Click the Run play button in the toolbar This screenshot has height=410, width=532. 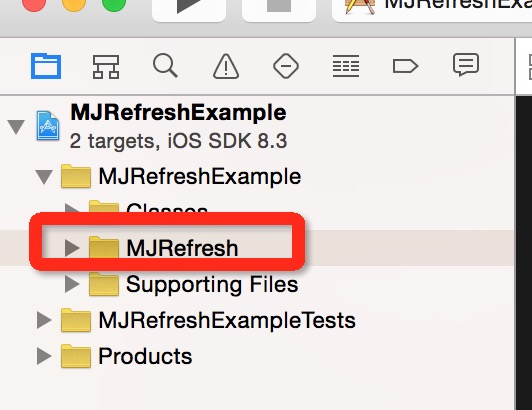click(189, 8)
